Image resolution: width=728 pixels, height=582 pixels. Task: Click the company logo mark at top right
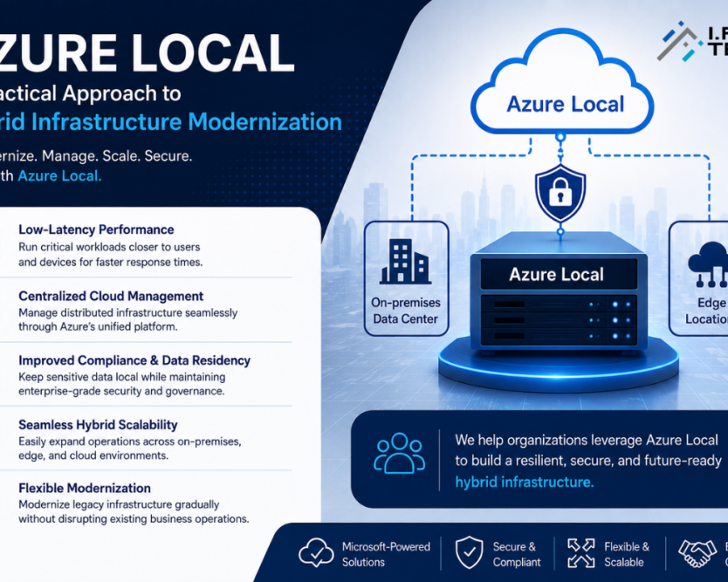coord(680,41)
